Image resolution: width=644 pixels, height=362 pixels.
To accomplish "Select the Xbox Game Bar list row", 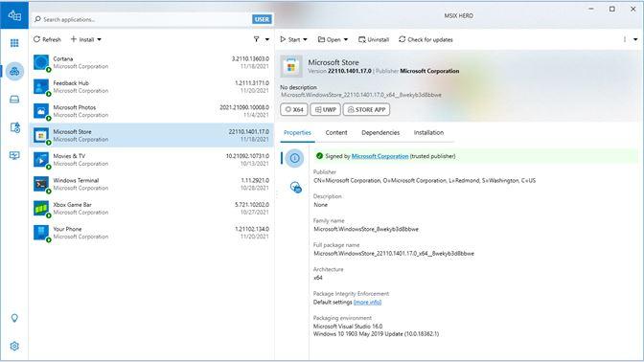I will [151, 208].
